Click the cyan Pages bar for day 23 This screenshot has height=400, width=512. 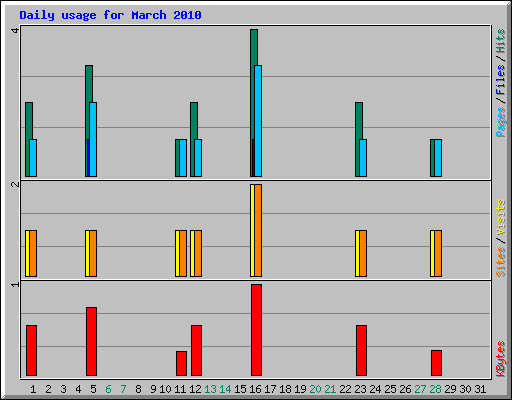point(363,158)
